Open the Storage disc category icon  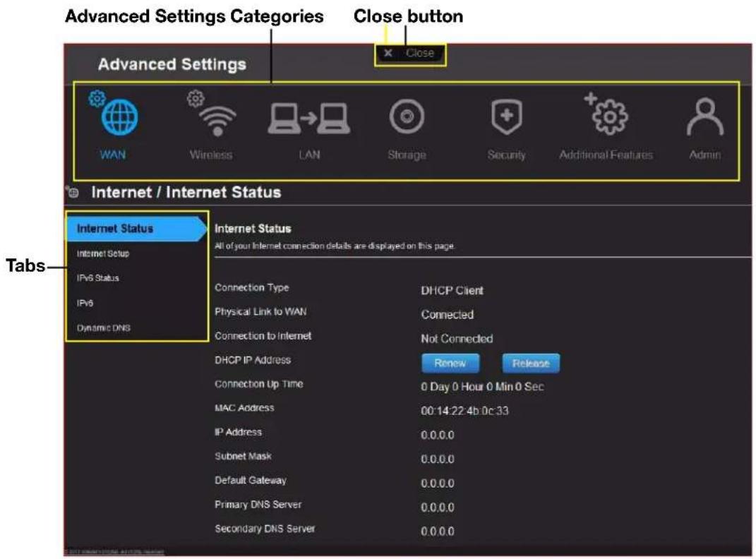pyautogui.click(x=407, y=116)
